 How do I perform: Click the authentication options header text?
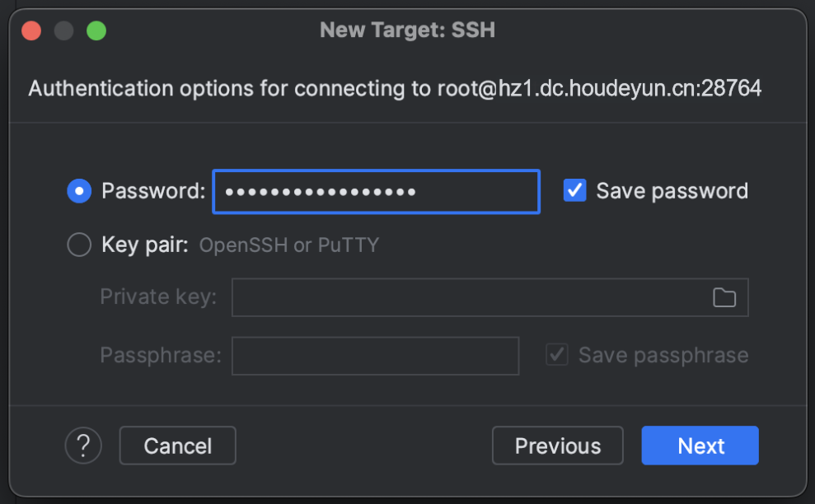(x=395, y=88)
